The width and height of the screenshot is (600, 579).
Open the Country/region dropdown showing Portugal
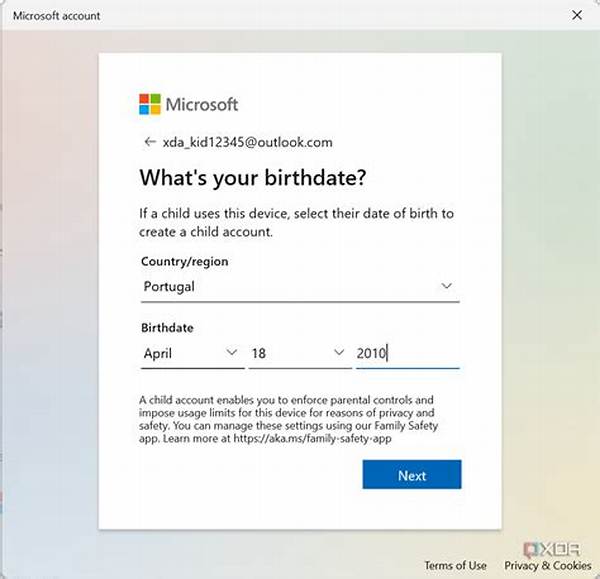coord(300,287)
